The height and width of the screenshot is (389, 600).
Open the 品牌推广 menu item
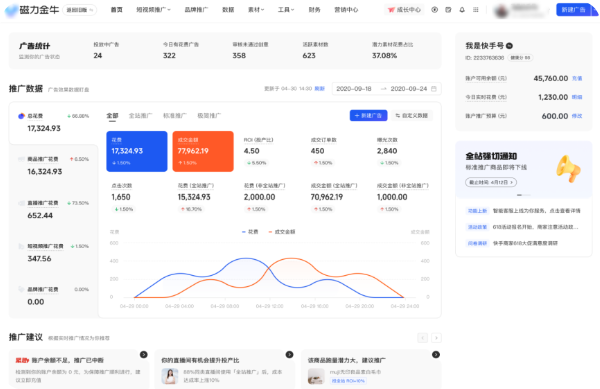tap(197, 10)
